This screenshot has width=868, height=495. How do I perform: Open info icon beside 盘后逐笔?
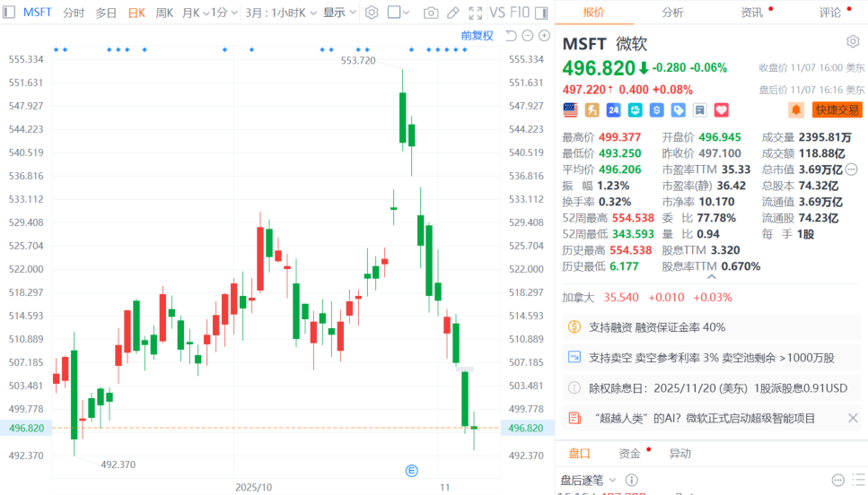631,480
